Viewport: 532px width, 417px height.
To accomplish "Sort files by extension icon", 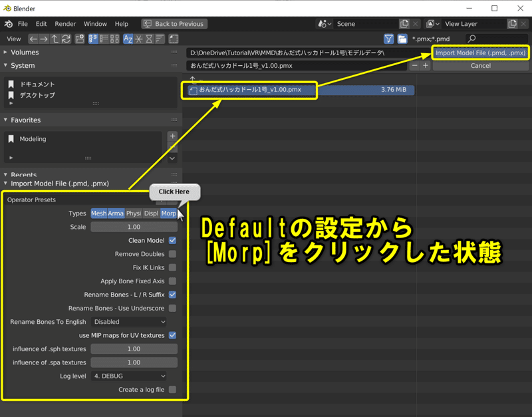I will 138,39.
